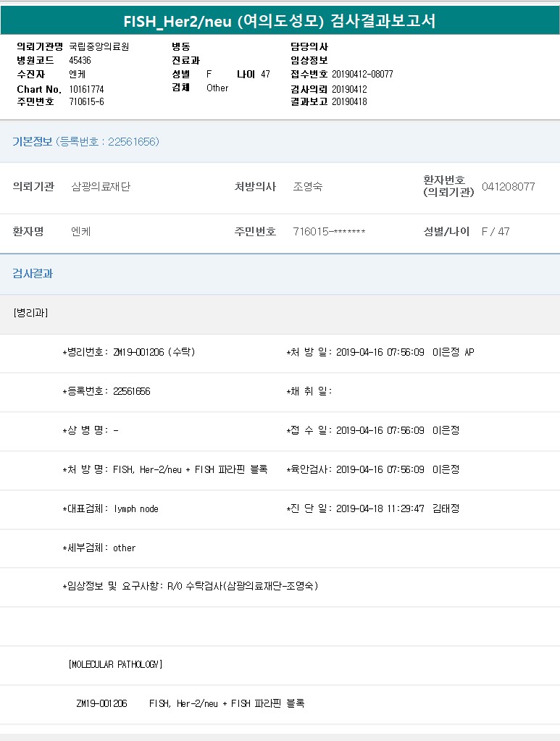Click the 등록번호 row value 22561656

[131, 391]
